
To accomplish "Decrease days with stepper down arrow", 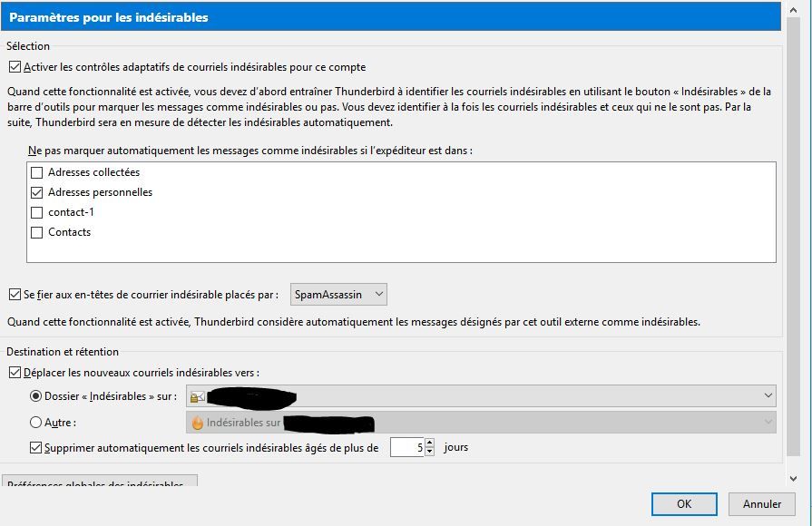I will pyautogui.click(x=429, y=452).
